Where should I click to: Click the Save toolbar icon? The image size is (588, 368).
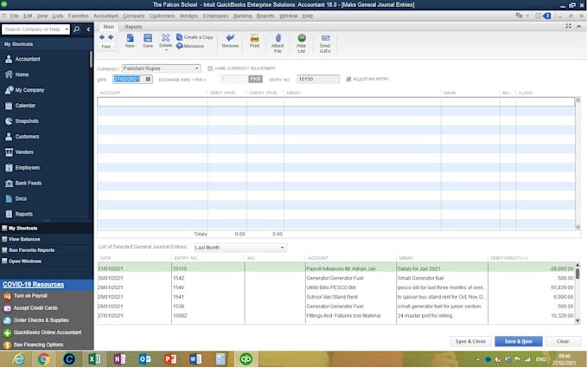click(x=148, y=41)
